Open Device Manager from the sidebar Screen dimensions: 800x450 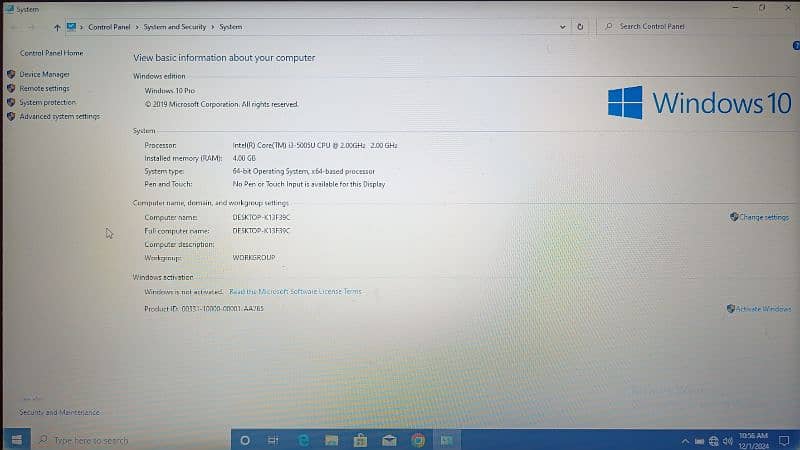[44, 74]
